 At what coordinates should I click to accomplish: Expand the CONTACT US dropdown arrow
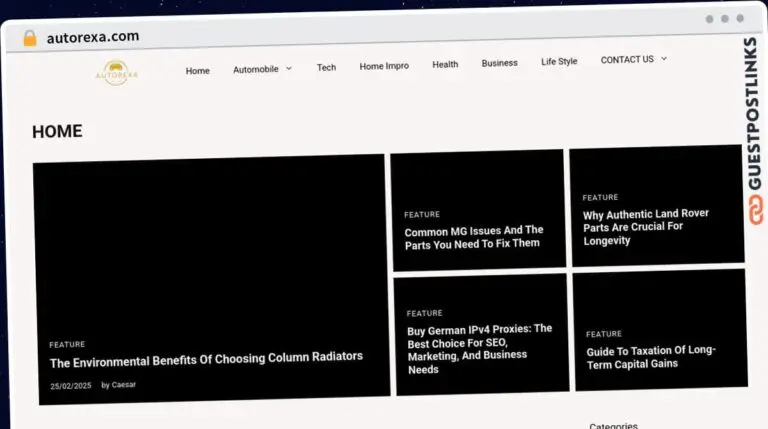(663, 59)
